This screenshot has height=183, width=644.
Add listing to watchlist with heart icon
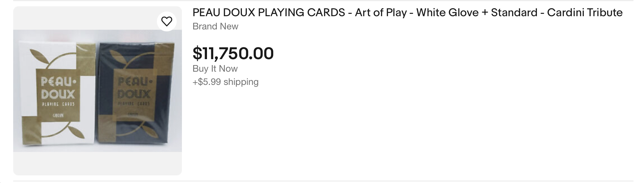(x=167, y=21)
